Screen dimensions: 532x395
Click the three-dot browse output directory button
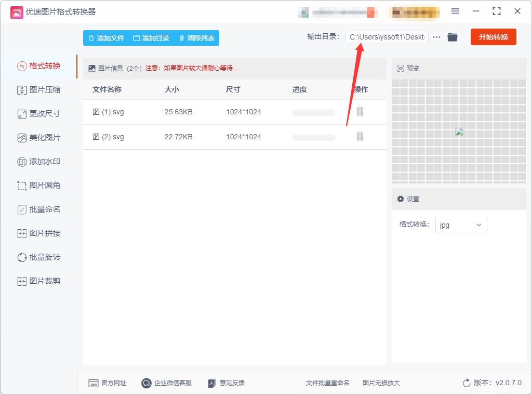pyautogui.click(x=436, y=37)
